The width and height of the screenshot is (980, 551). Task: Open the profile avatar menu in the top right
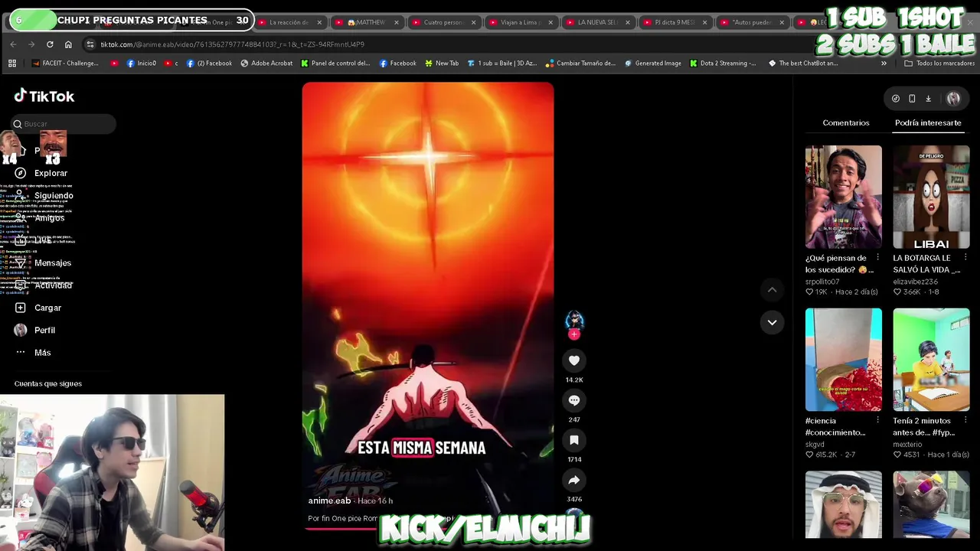[953, 98]
